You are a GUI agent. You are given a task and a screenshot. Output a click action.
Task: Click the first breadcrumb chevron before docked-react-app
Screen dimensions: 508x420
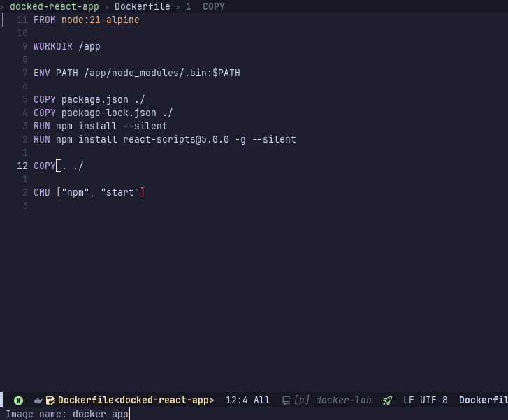pos(3,6)
